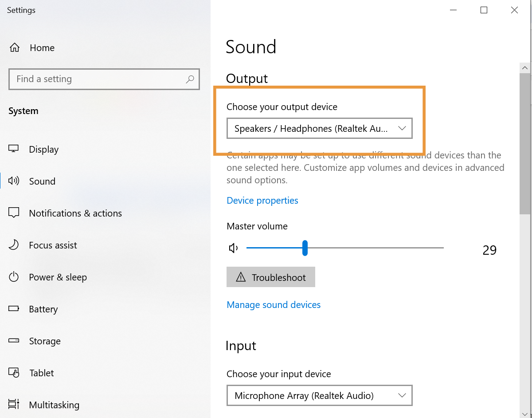Click the Storage drive icon
Viewport: 532px width, 418px height.
click(14, 341)
